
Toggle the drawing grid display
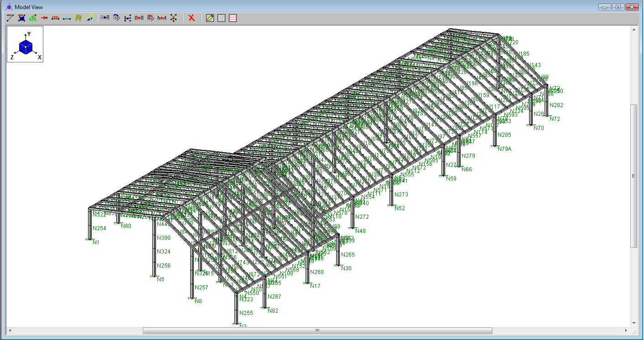[x=222, y=18]
